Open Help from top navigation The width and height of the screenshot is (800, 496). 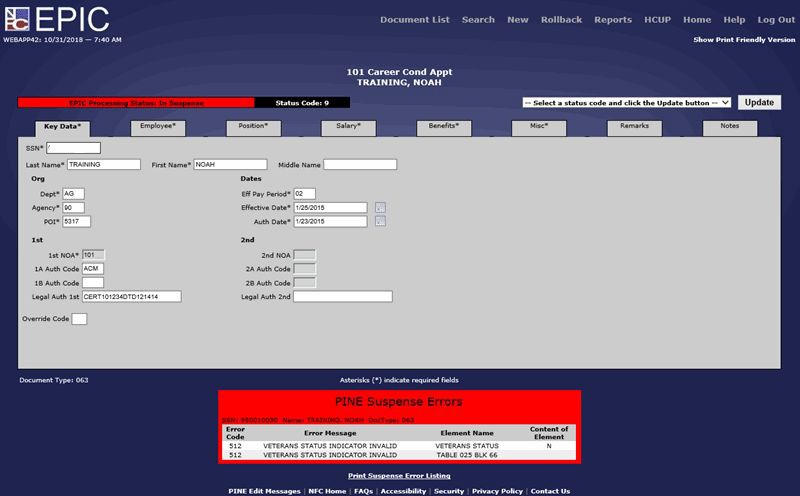coord(734,19)
